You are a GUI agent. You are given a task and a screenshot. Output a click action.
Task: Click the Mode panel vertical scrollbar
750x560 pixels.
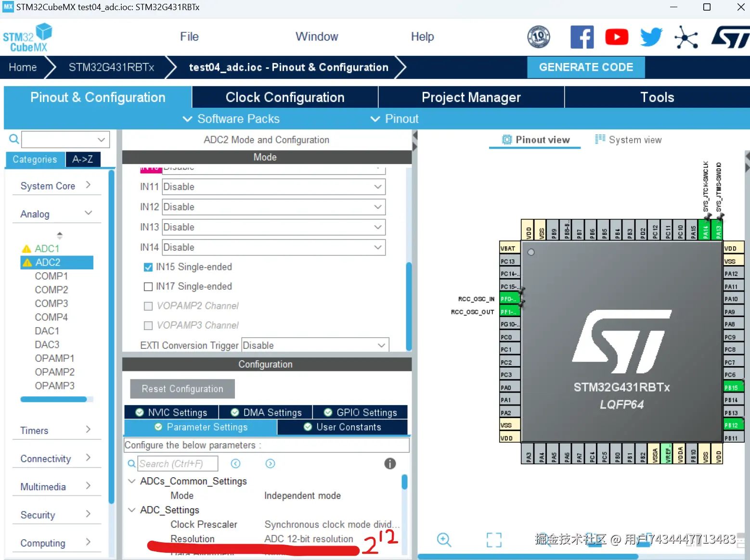pos(409,306)
